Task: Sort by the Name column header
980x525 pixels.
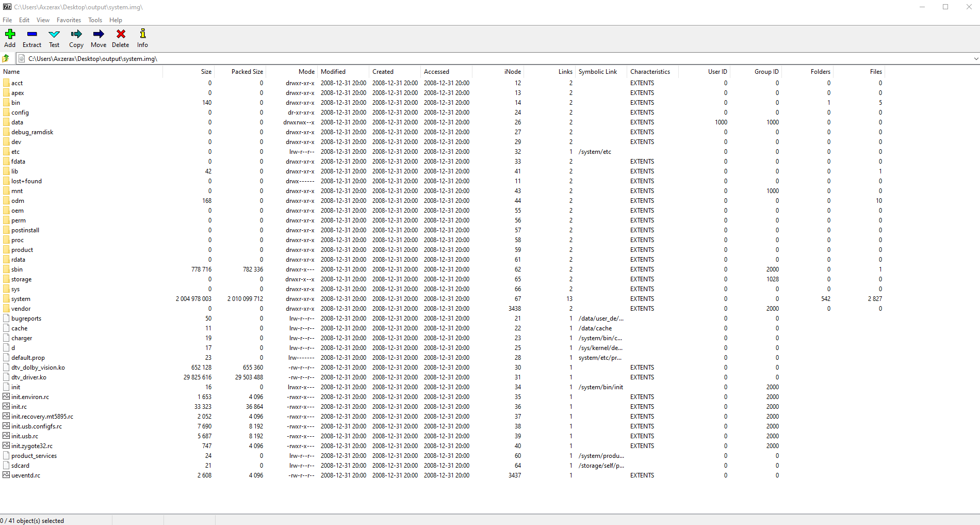Action: pos(81,72)
